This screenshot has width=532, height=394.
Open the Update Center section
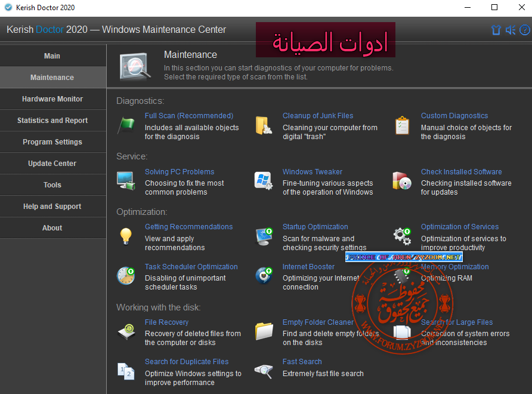pos(53,164)
